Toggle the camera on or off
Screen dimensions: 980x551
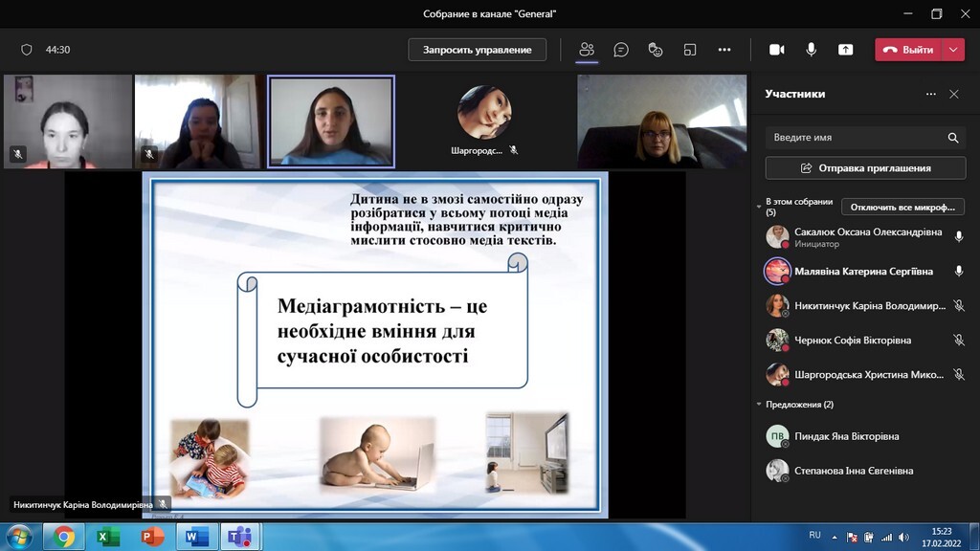777,50
